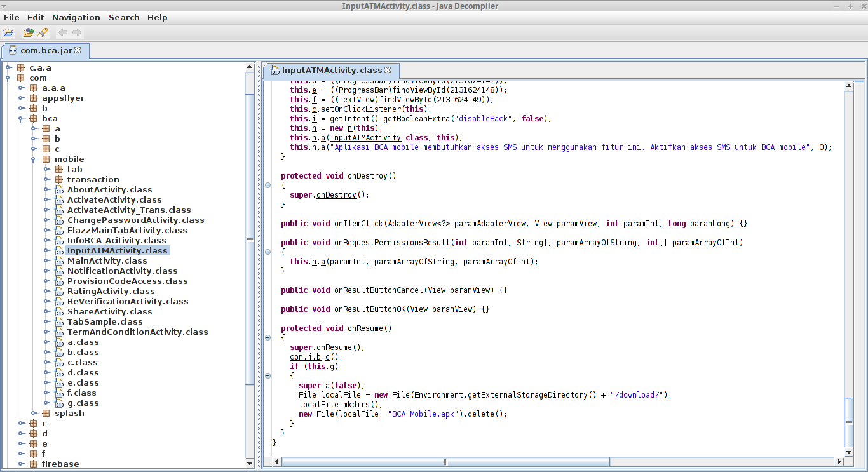Click the code pane scroll-right arrow
868x472 pixels.
pos(838,462)
